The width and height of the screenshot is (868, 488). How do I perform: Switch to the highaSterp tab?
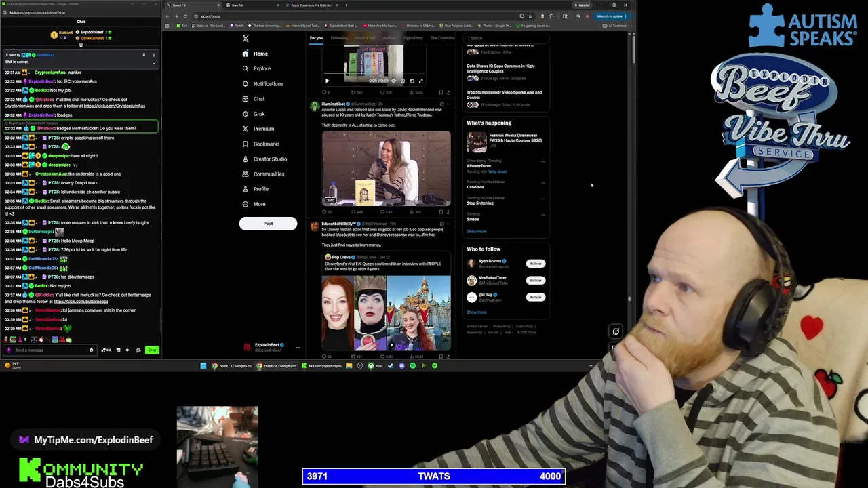pyautogui.click(x=412, y=38)
